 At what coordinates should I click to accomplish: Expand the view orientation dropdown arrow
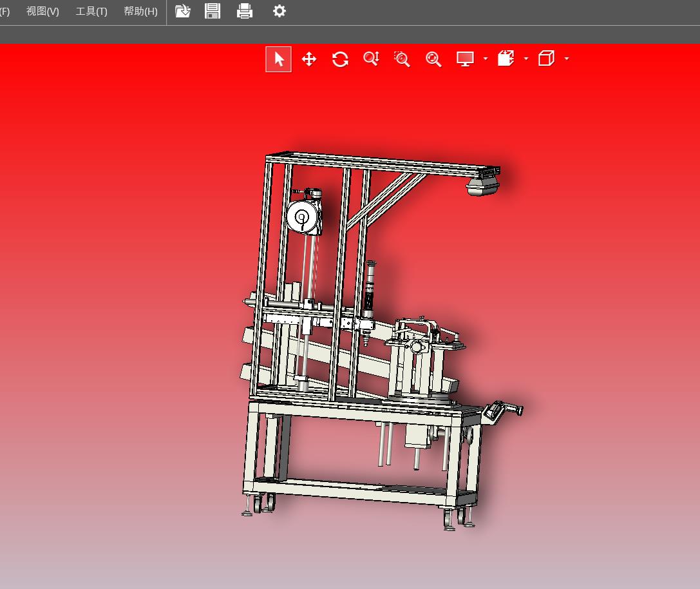[567, 59]
